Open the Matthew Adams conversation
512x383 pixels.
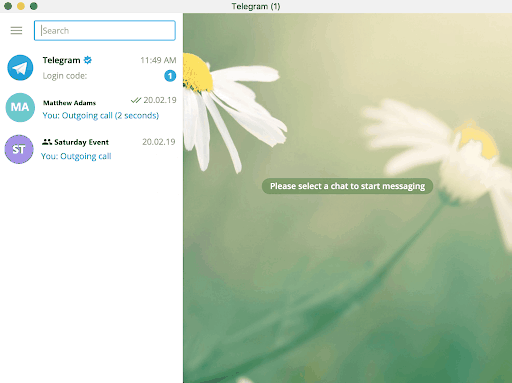91,107
